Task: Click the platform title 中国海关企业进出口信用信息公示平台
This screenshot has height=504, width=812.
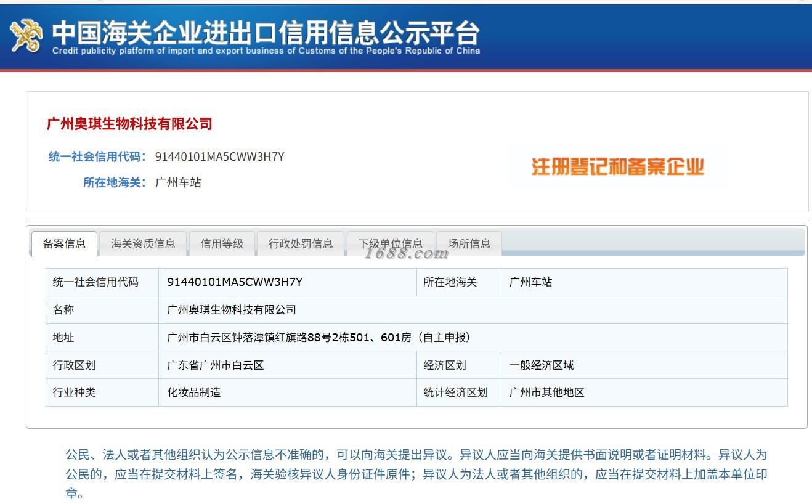Action: (266, 32)
